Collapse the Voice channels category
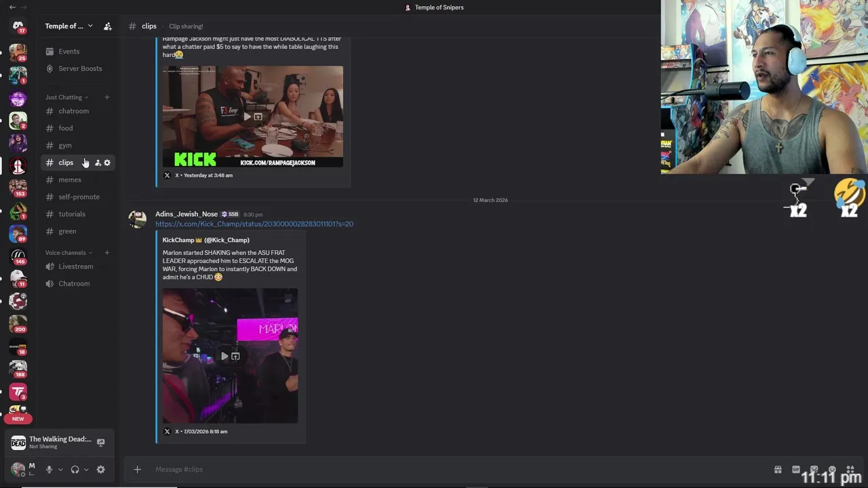 (x=68, y=253)
